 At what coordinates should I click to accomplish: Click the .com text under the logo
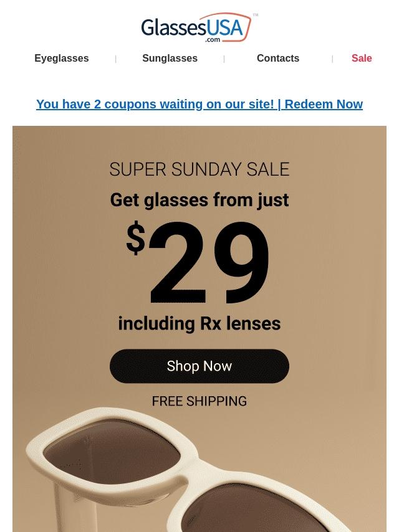point(213,40)
